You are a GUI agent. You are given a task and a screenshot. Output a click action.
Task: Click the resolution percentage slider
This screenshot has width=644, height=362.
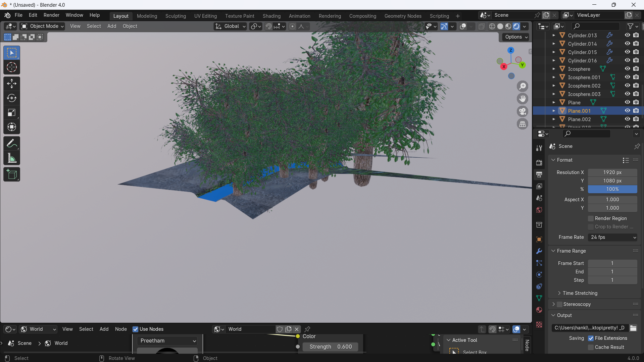(612, 189)
